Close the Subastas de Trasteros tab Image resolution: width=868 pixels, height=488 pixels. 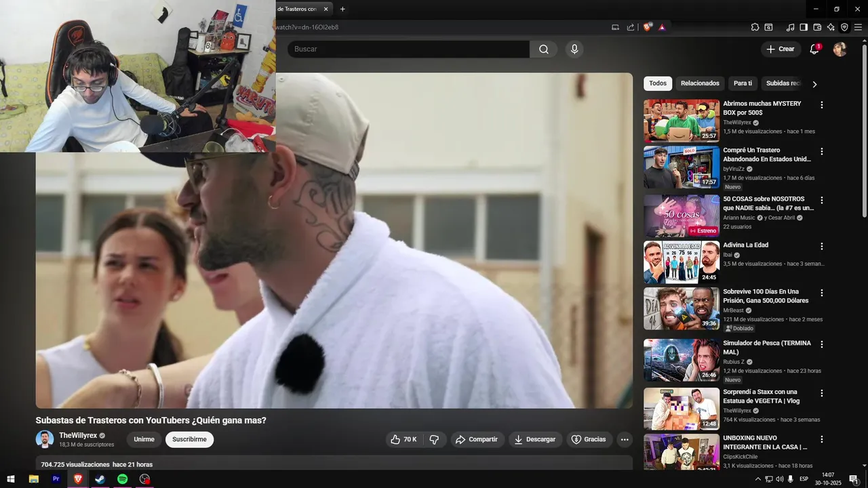pos(326,9)
